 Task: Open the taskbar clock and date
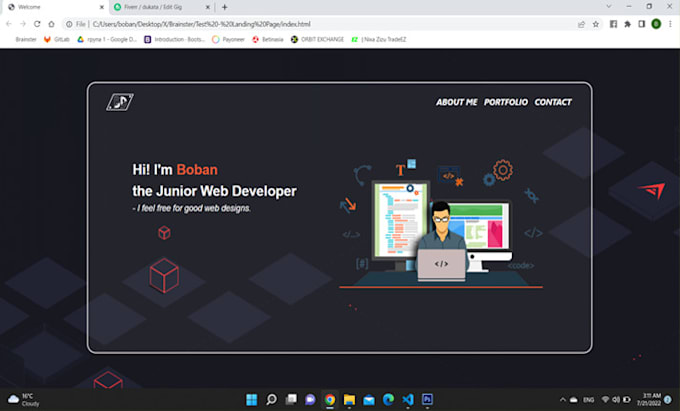coord(649,399)
